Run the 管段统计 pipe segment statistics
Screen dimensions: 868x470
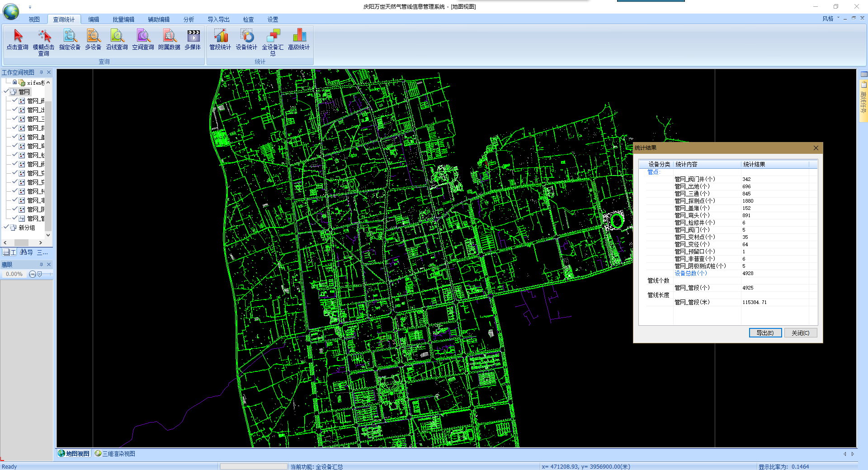pos(220,39)
